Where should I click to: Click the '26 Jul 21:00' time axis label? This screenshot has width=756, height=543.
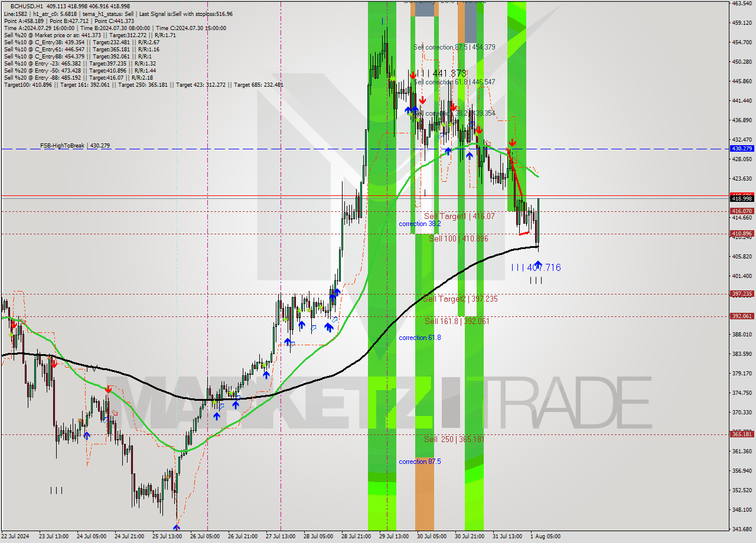tap(243, 537)
